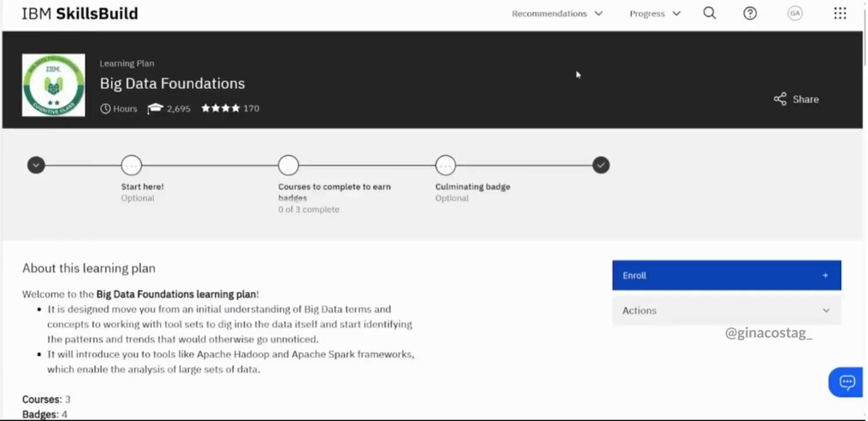The width and height of the screenshot is (868, 421).
Task: Click the Big Data Foundations badge image
Action: [54, 85]
